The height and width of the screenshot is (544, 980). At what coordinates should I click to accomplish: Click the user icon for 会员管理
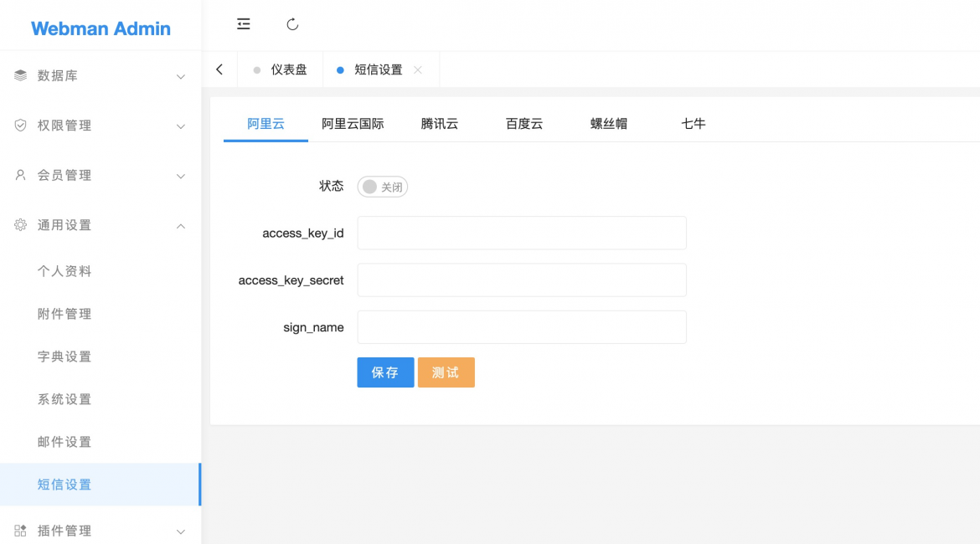21,175
